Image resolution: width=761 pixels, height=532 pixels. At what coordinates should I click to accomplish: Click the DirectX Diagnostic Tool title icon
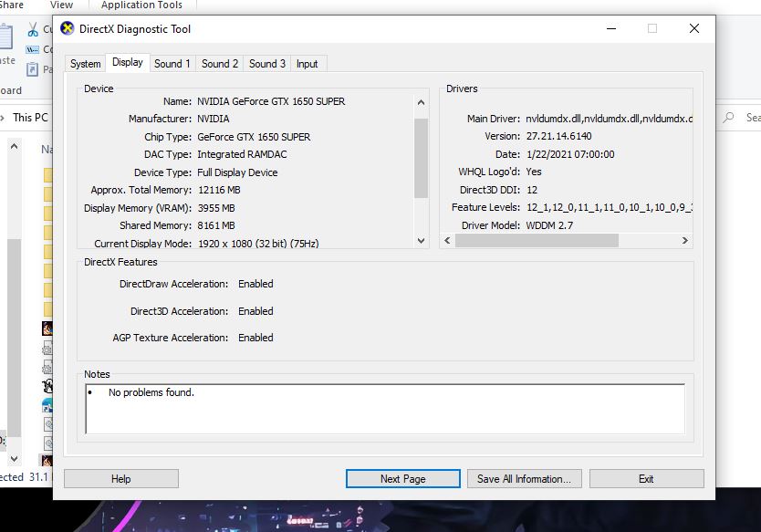[x=67, y=28]
